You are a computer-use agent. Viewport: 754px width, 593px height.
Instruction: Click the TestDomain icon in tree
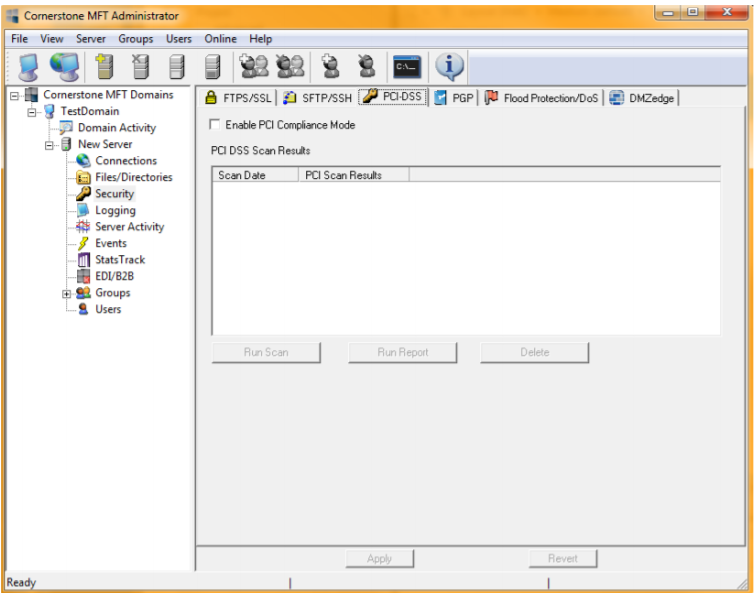49,111
